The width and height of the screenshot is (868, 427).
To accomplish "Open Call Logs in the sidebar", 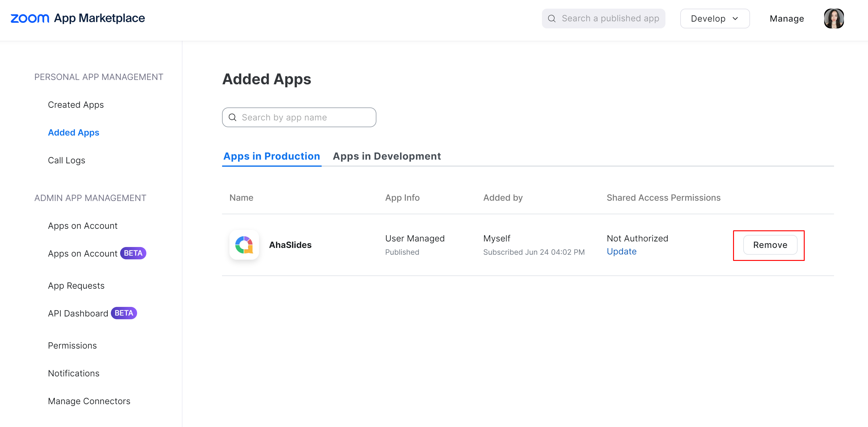I will [66, 161].
